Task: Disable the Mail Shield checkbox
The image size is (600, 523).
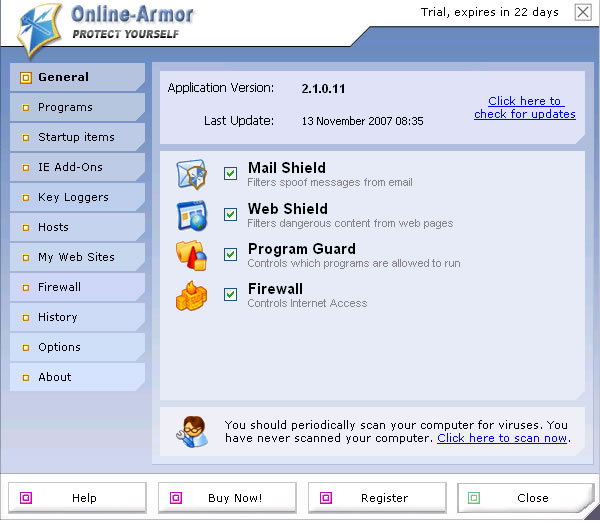Action: point(230,173)
